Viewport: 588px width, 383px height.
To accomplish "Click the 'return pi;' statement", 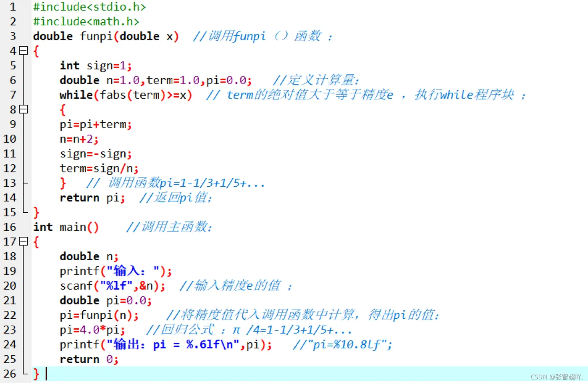I will pos(92,198).
